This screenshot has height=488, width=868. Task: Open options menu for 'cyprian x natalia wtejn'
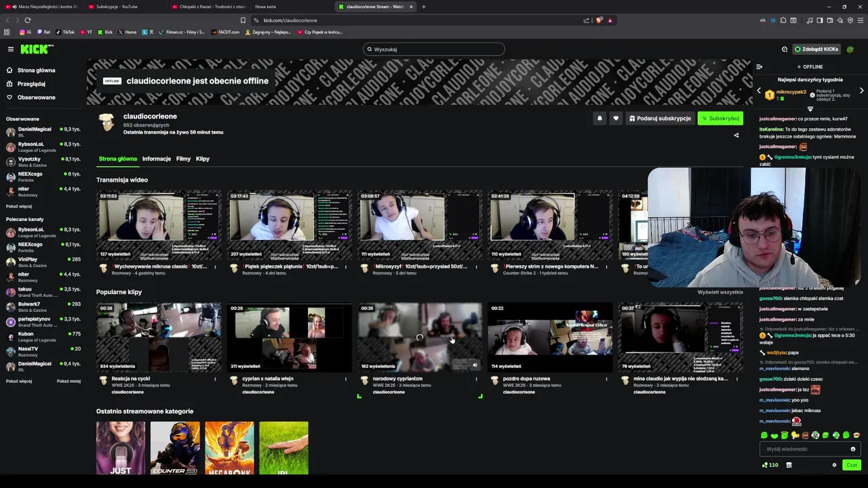(346, 379)
